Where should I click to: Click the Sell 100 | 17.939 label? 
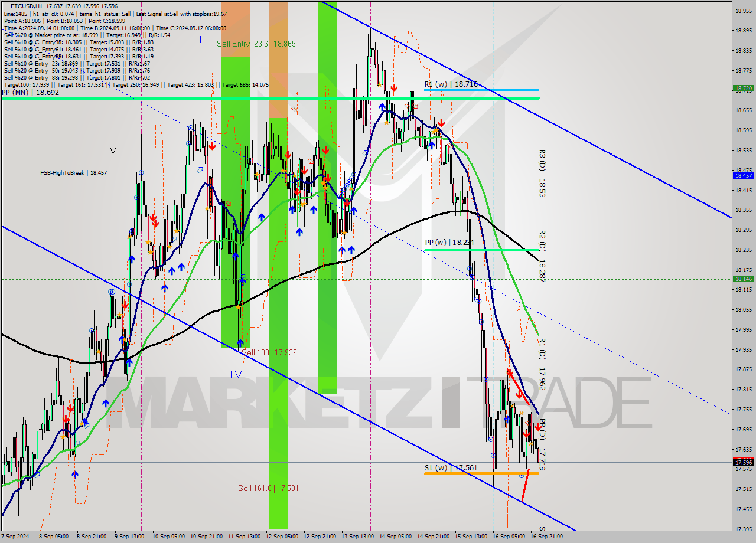pyautogui.click(x=269, y=352)
